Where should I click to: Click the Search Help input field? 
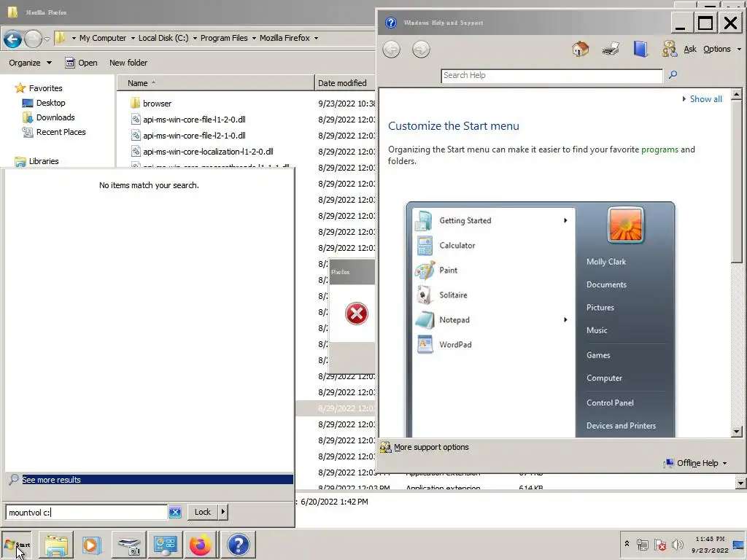pos(551,75)
